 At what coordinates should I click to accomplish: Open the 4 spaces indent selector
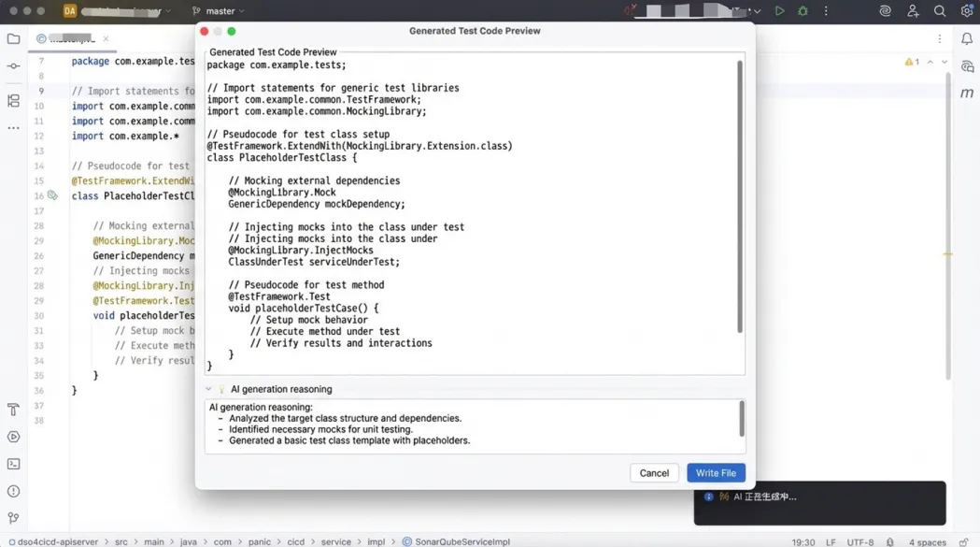tap(927, 542)
